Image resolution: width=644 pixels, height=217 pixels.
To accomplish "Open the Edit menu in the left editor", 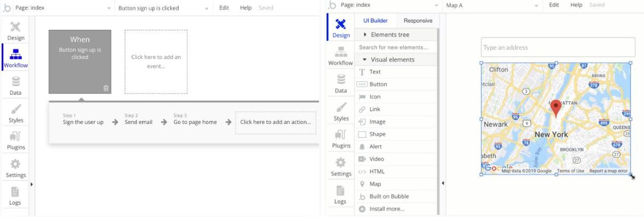I will tap(224, 8).
